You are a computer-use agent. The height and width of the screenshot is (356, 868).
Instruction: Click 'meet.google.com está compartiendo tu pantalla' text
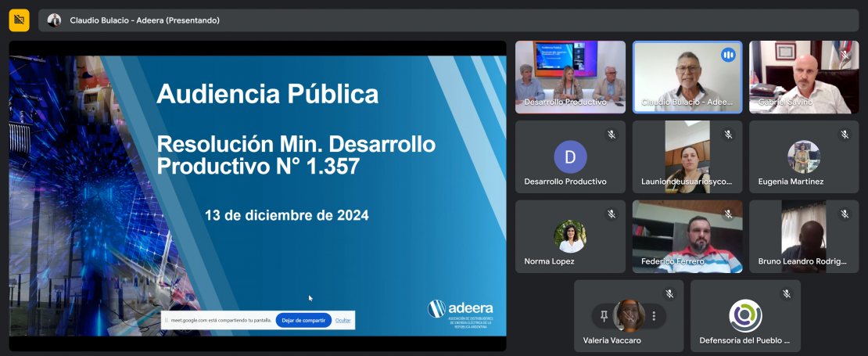coord(221,320)
